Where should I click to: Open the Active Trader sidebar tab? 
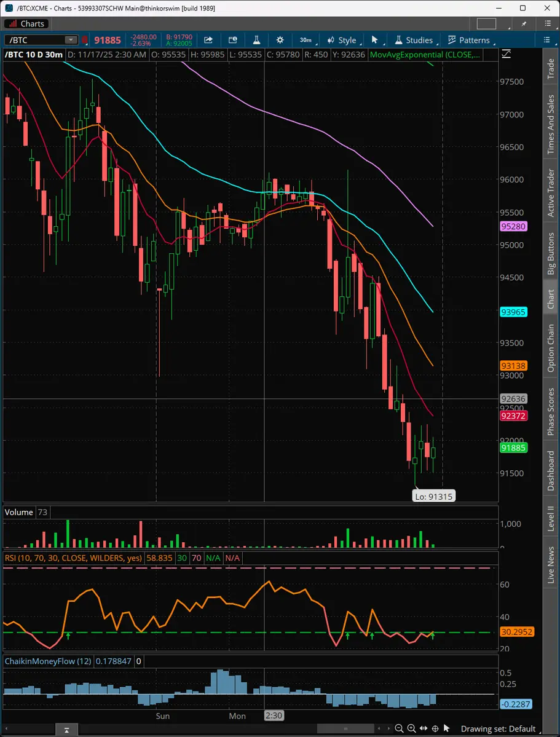pyautogui.click(x=551, y=193)
